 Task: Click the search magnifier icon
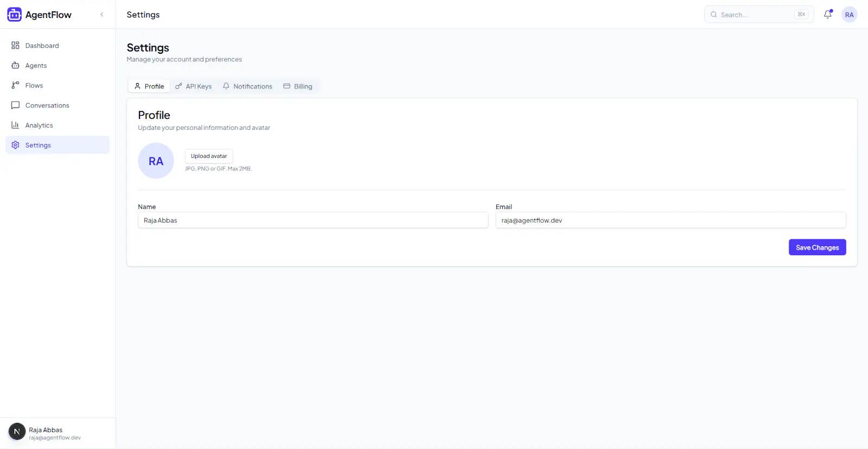(714, 15)
